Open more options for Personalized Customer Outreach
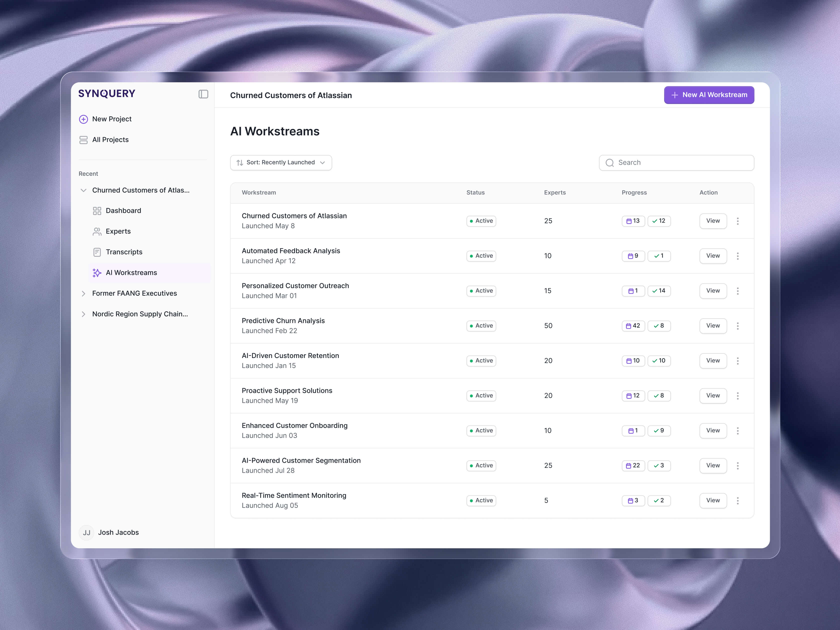The image size is (840, 630). pyautogui.click(x=738, y=291)
